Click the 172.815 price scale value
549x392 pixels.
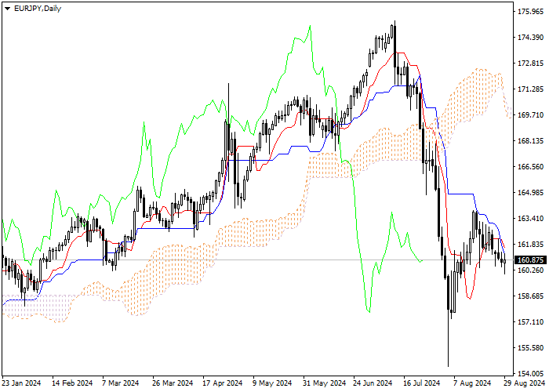tap(530, 64)
